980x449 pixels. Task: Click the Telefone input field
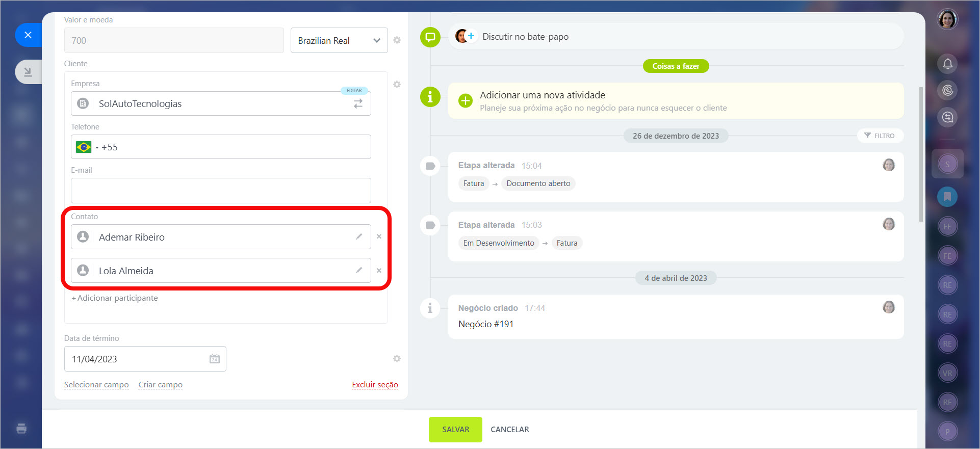point(221,147)
